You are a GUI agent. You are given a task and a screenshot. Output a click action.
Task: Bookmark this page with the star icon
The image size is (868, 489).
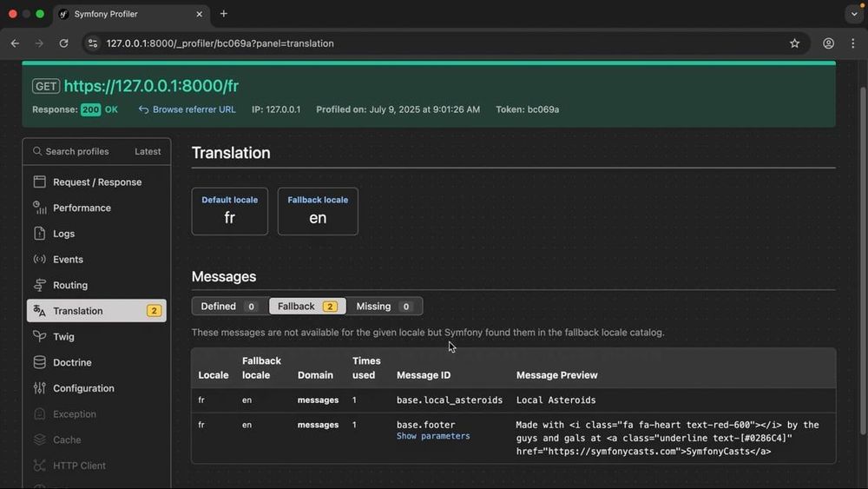click(794, 43)
